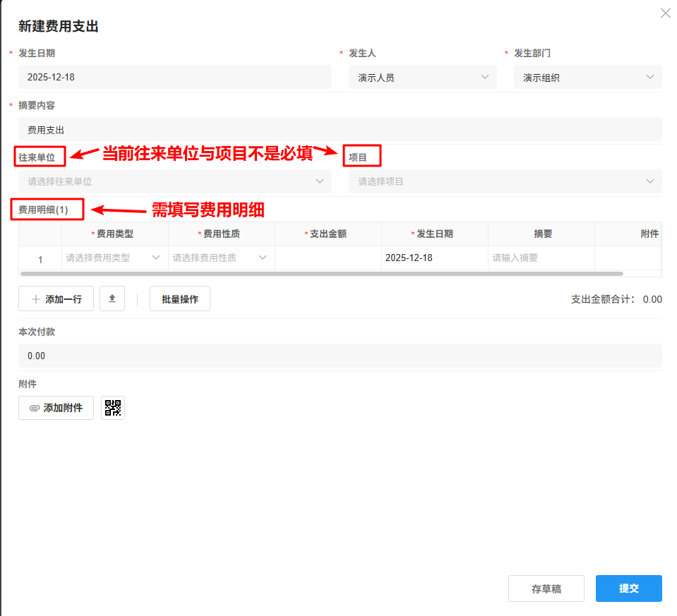Click the 发生日期 date field to pick date

pyautogui.click(x=174, y=77)
